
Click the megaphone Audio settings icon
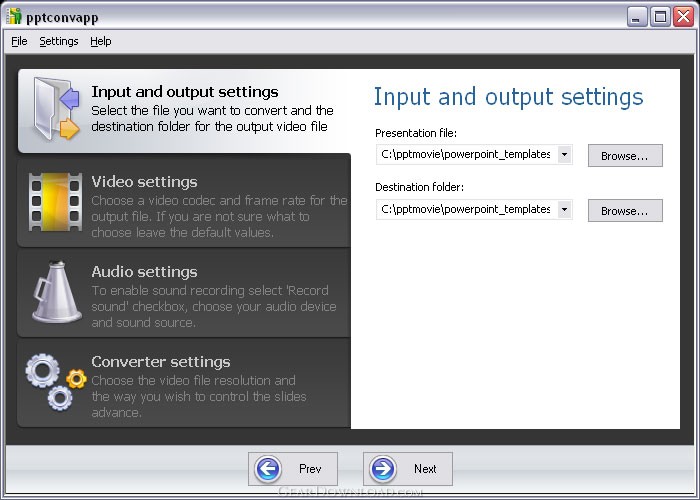[57, 292]
